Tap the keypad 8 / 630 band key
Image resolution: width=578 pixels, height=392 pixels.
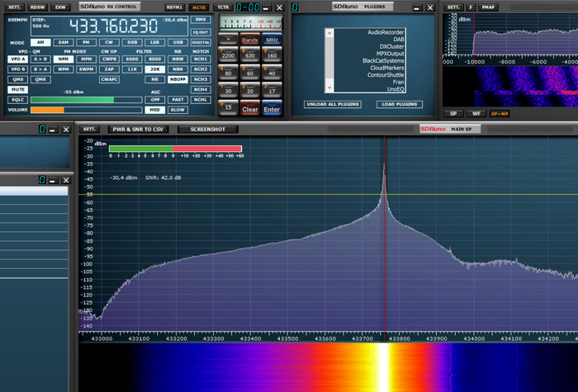pyautogui.click(x=250, y=54)
